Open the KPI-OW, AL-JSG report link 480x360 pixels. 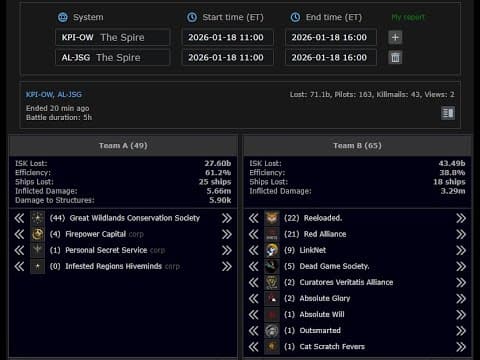[x=54, y=95]
